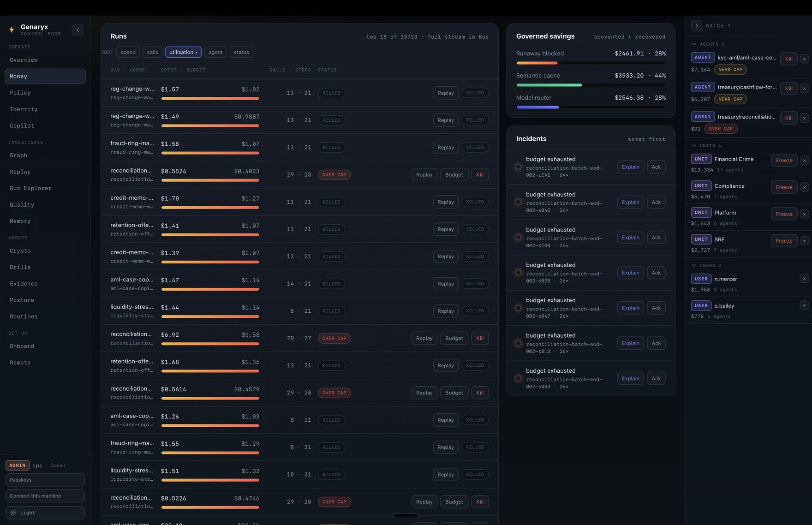Click status dot of 002-s038 incident
Viewport: 812px width, 525px height.
518,273
